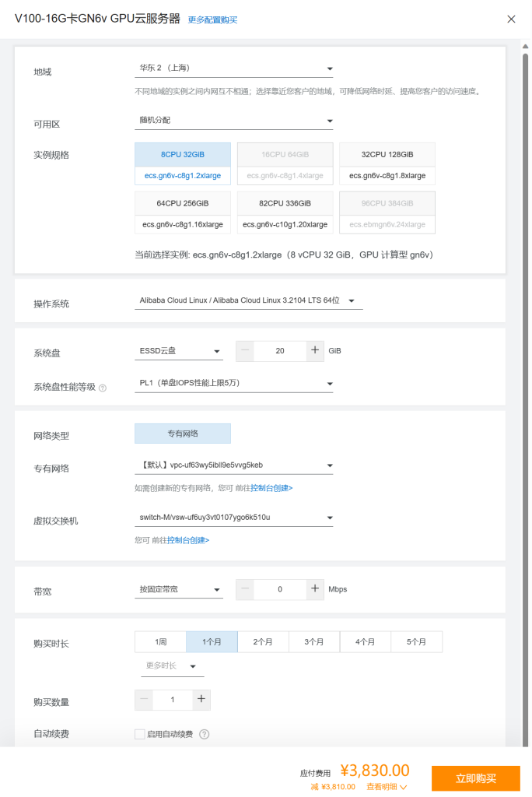This screenshot has width=532, height=797.
Task: Show help for auto-renewal option
Action: pos(205,734)
